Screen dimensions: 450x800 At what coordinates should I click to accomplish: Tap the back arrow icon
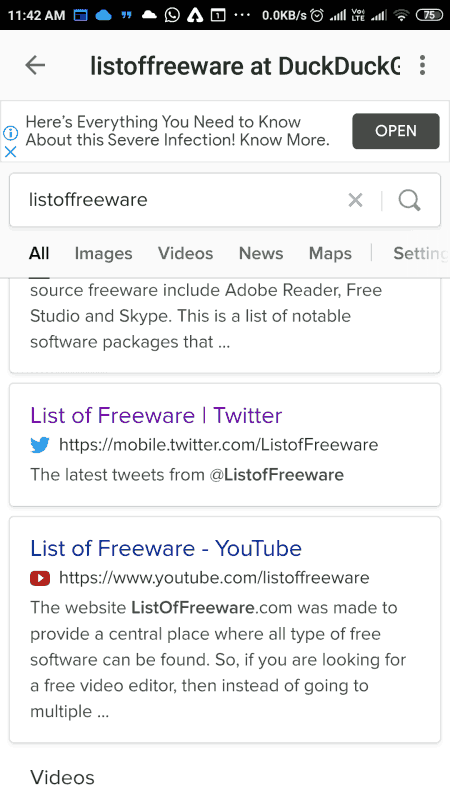[35, 65]
